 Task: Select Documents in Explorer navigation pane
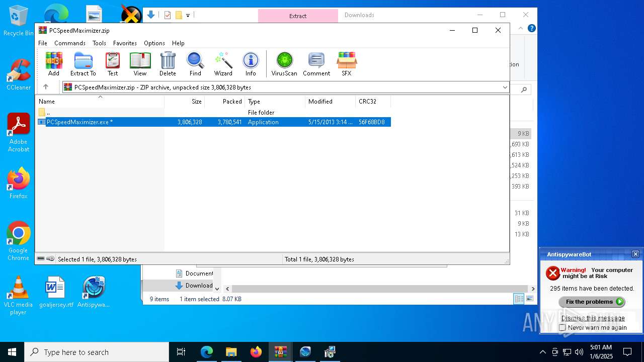[x=194, y=274]
